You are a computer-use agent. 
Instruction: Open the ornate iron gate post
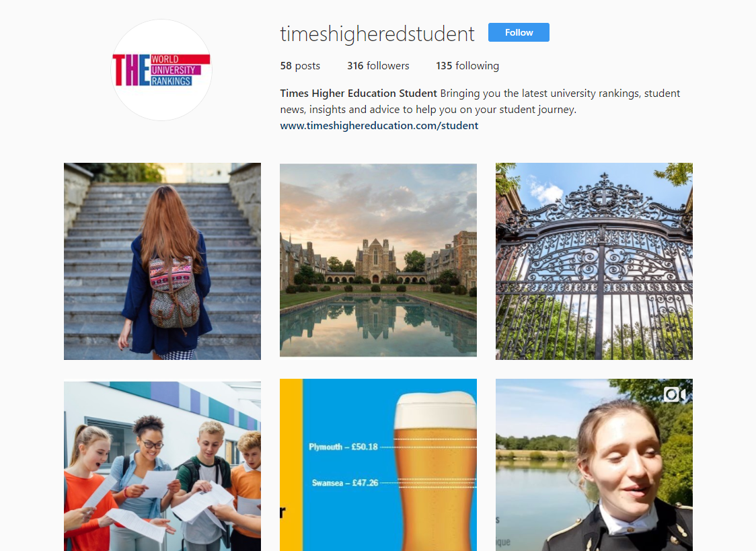(x=594, y=261)
